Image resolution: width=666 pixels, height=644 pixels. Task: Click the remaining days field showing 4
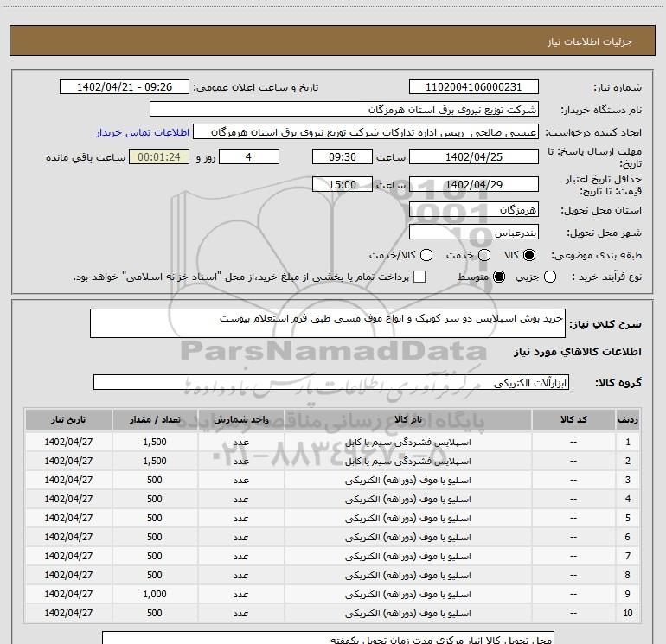(249, 156)
